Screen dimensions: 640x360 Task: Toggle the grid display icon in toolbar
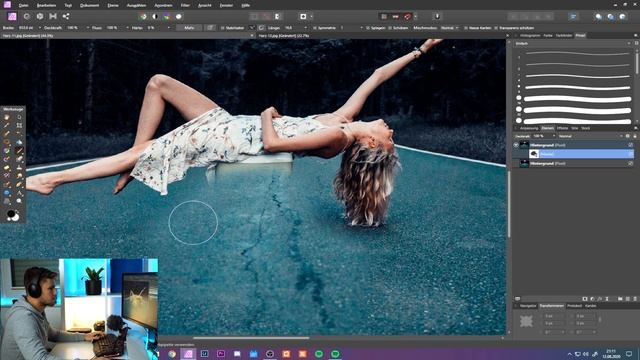(x=384, y=17)
